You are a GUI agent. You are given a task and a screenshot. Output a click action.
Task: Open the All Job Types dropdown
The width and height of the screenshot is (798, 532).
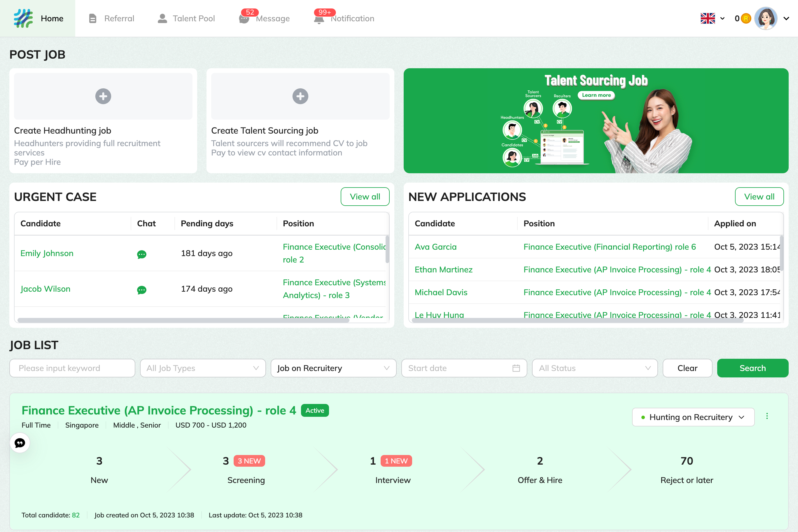coord(202,368)
